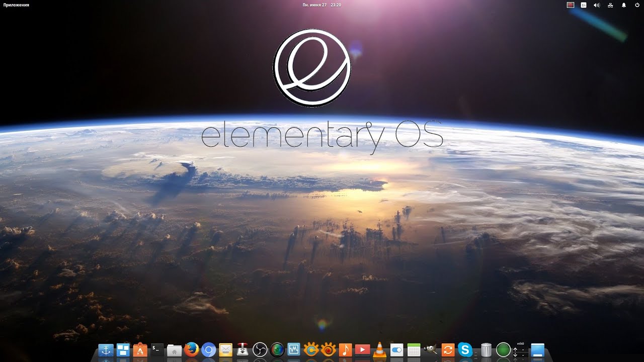Open the multitasking view dock icon
The image size is (644, 362).
[x=123, y=350]
